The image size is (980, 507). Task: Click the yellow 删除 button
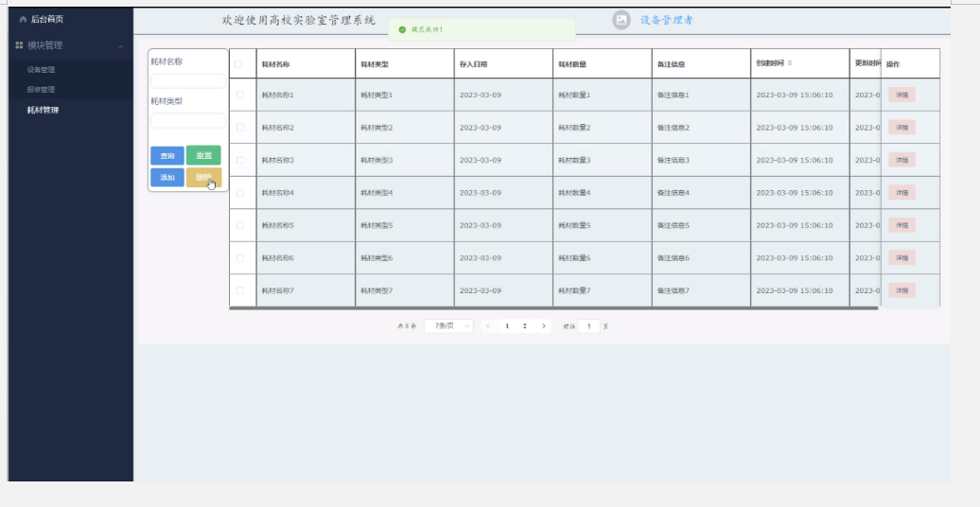point(203,178)
